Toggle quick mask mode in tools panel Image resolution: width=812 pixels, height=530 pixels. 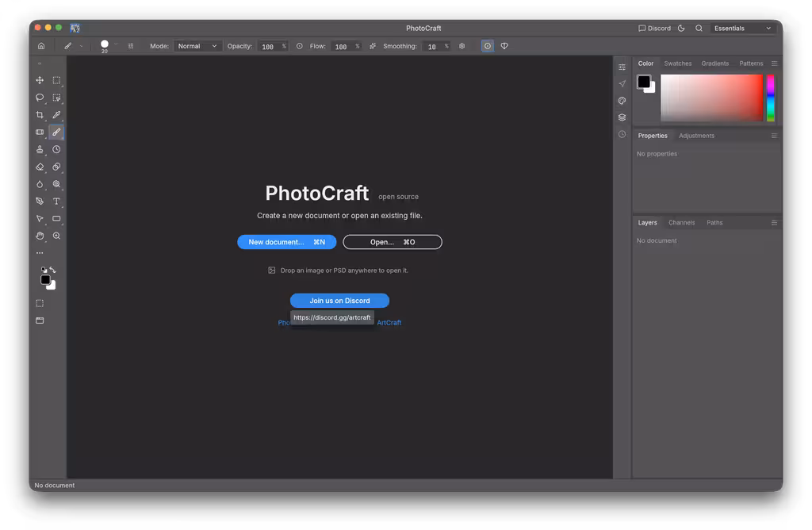[x=40, y=303]
